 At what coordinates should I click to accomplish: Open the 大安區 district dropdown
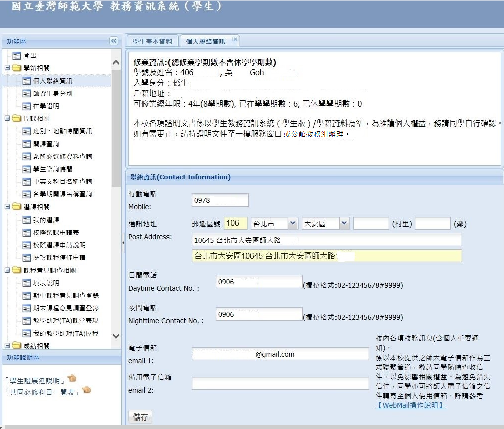(x=344, y=223)
